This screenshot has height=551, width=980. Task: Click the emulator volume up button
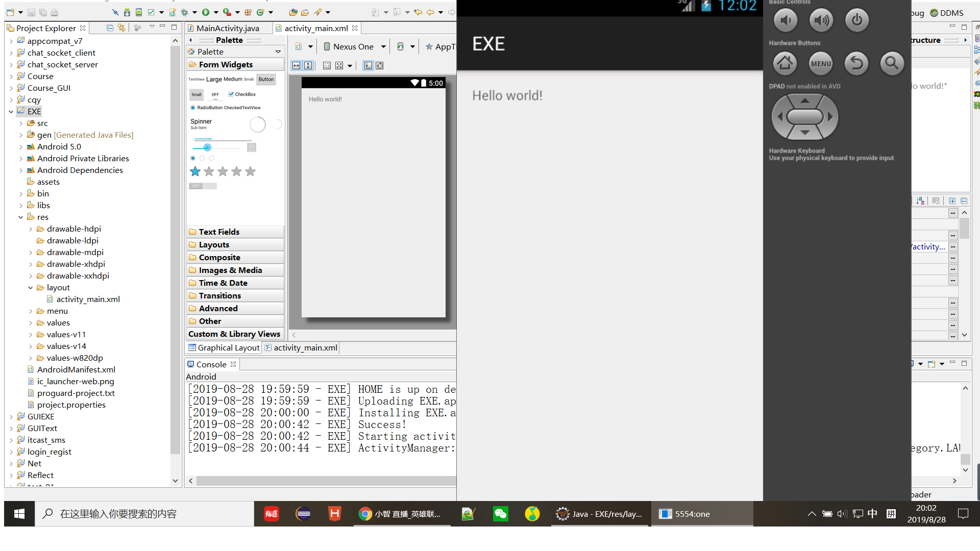tap(821, 20)
